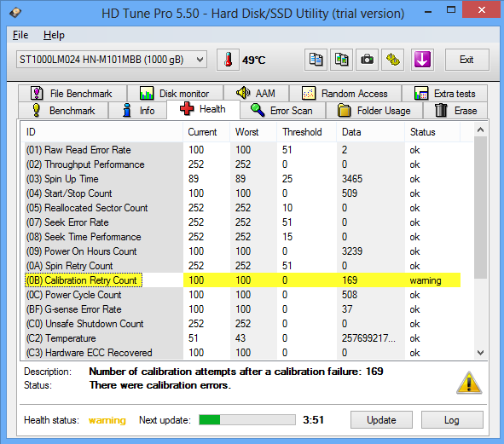Select the (07) Seek Error Rate row
The width and height of the screenshot is (504, 444).
point(243,222)
